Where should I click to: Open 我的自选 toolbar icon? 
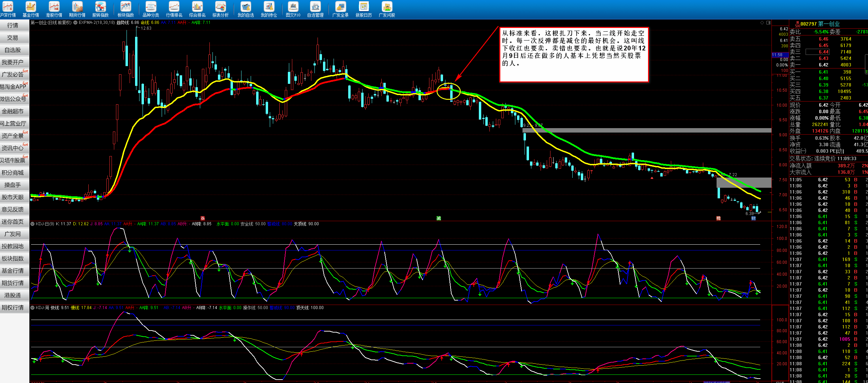(x=246, y=9)
